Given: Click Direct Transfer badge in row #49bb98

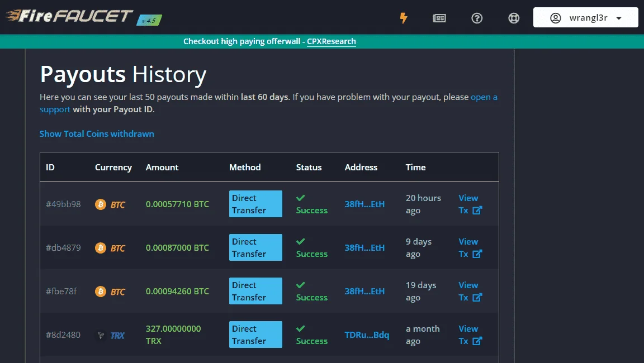Looking at the screenshot, I should pyautogui.click(x=255, y=204).
